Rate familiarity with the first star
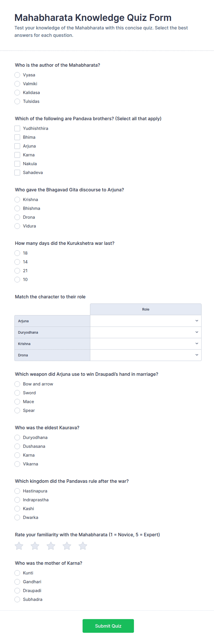Screen dimensions: 214x644 point(19,546)
